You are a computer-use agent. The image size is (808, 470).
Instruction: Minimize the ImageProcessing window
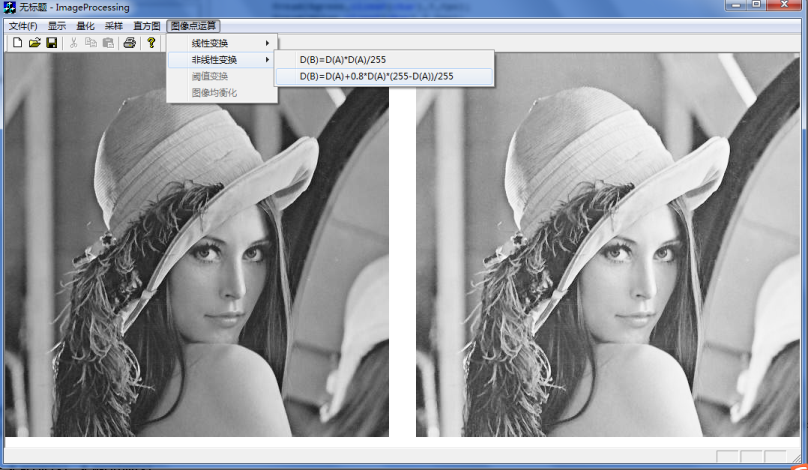[736, 5]
